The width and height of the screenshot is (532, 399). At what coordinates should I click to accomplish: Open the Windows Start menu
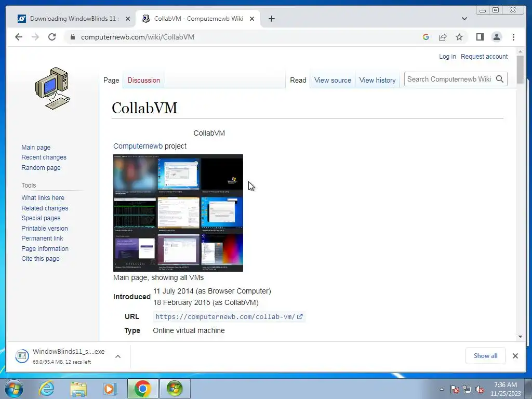(x=14, y=389)
